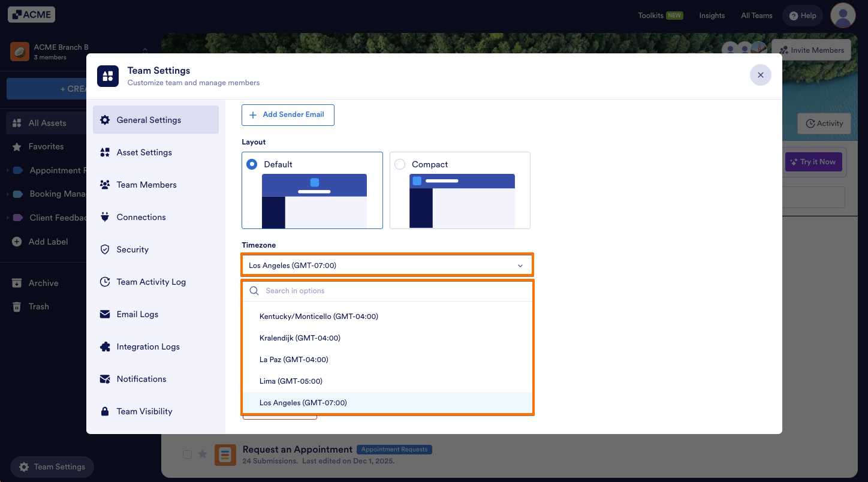Click the Connections plug icon

click(105, 217)
